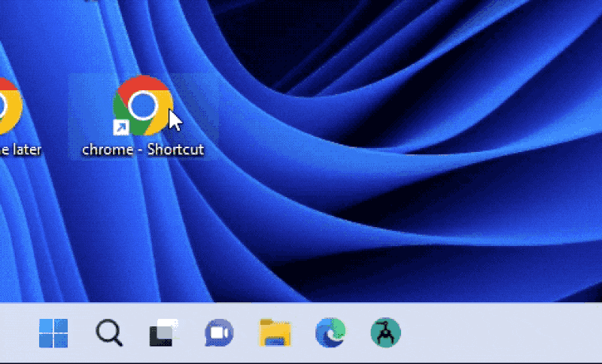Open File Explorer from the taskbar
The width and height of the screenshot is (602, 364).
tap(275, 332)
